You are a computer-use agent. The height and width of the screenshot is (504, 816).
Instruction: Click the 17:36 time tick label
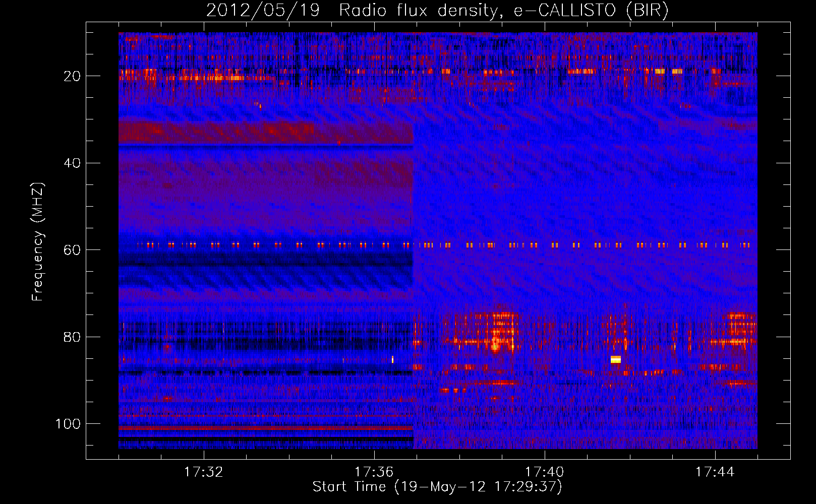point(374,472)
